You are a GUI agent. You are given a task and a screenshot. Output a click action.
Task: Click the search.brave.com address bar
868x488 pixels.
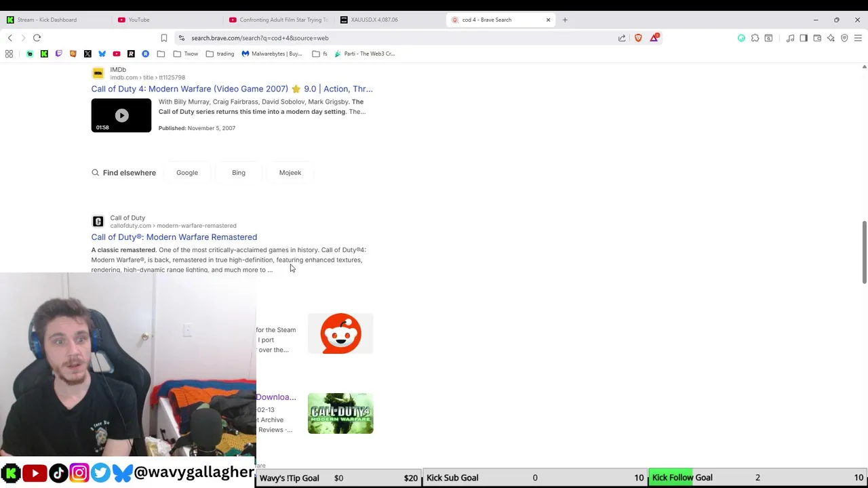[x=400, y=38]
